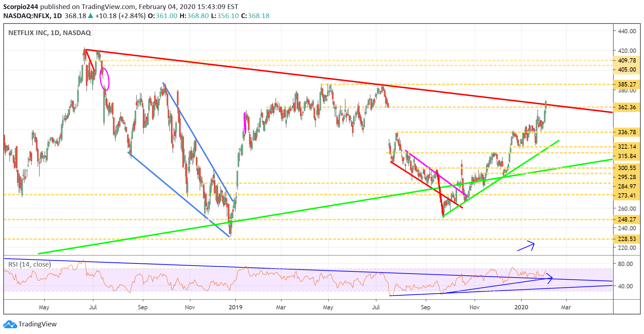Click the 220.00 axis price value
Viewport: 644px width, 334px height.
[627, 248]
